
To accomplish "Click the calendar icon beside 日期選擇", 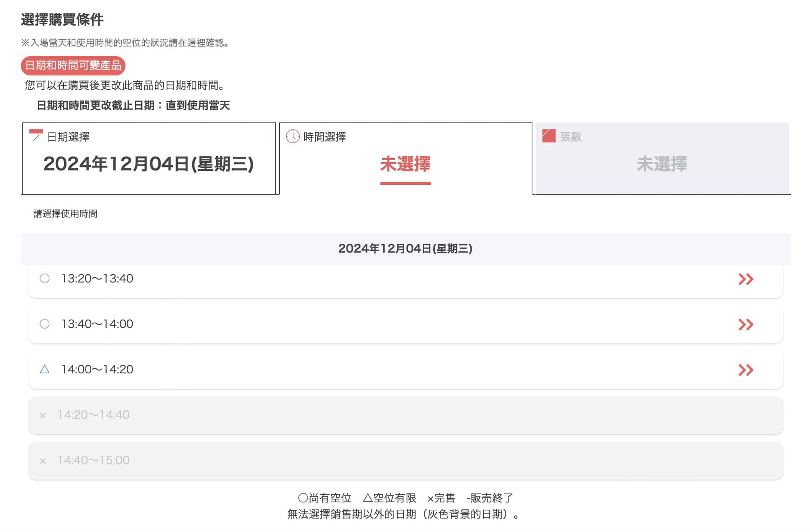I will pos(36,136).
